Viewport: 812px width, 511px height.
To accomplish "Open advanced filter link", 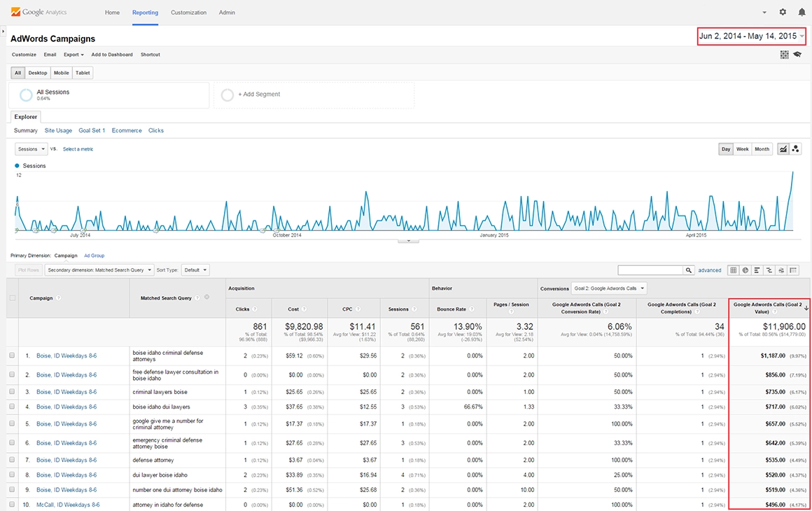I will 710,270.
